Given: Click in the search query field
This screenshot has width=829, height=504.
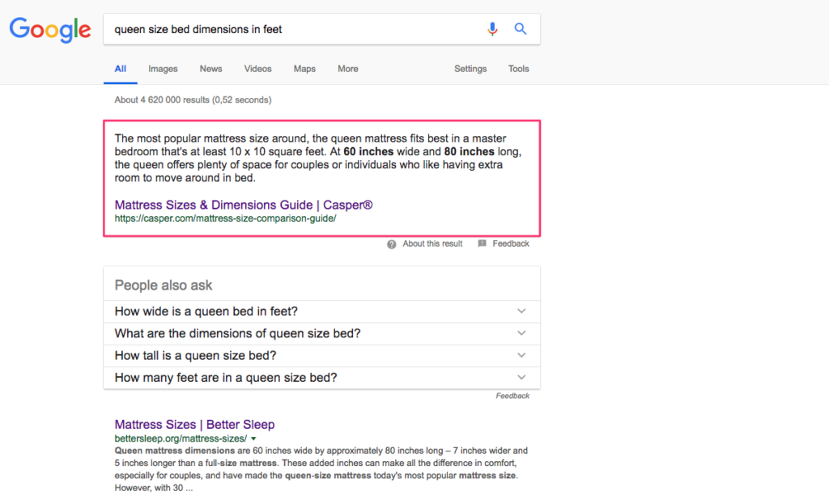Looking at the screenshot, I should pyautogui.click(x=291, y=29).
